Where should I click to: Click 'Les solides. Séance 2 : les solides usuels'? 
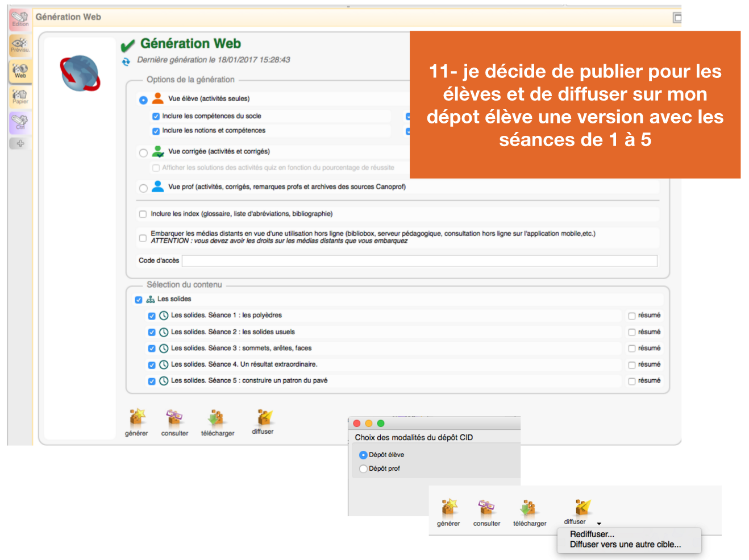click(x=233, y=332)
